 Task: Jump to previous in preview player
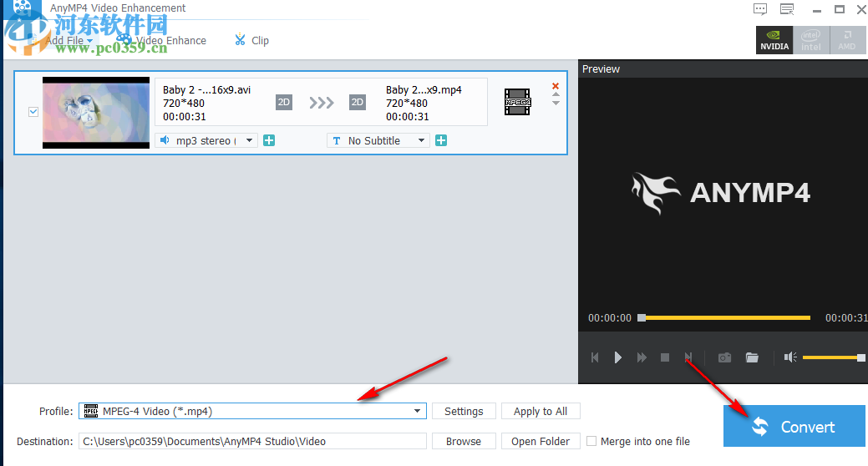(x=595, y=357)
